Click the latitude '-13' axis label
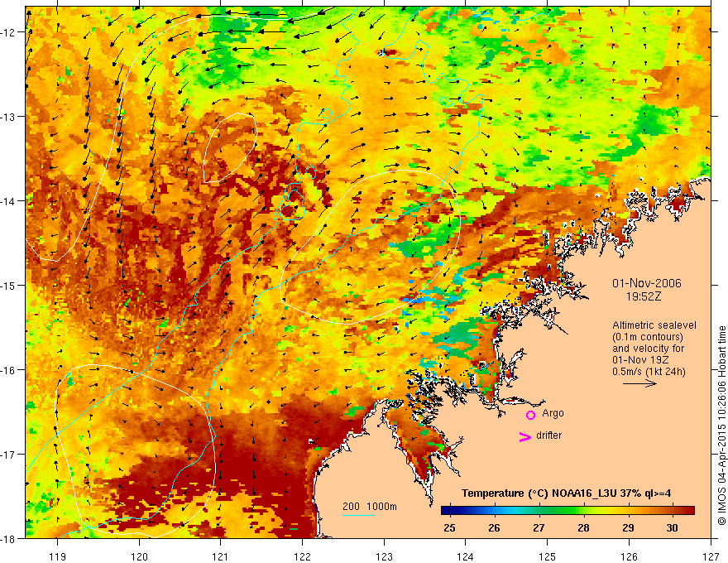The image size is (728, 563). tap(8, 117)
